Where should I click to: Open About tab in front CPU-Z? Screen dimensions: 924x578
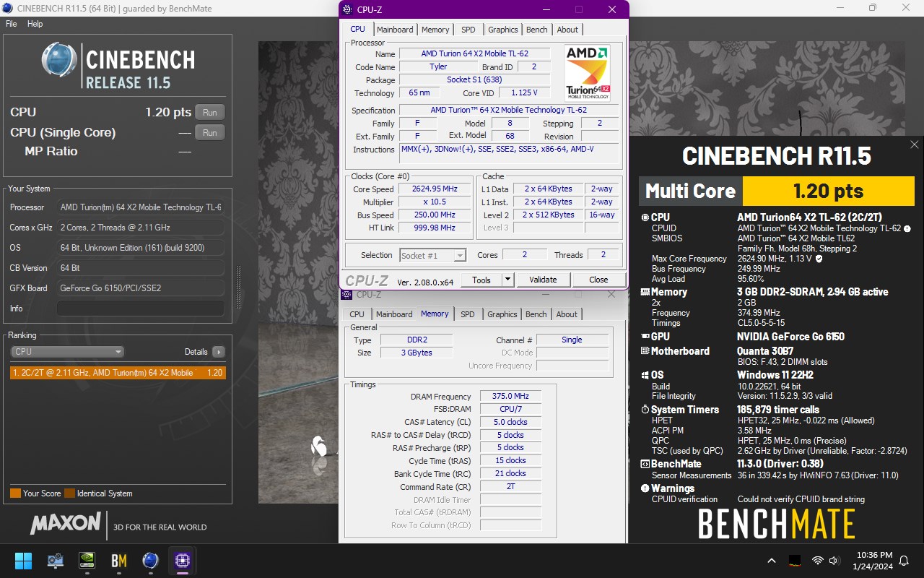(x=567, y=30)
